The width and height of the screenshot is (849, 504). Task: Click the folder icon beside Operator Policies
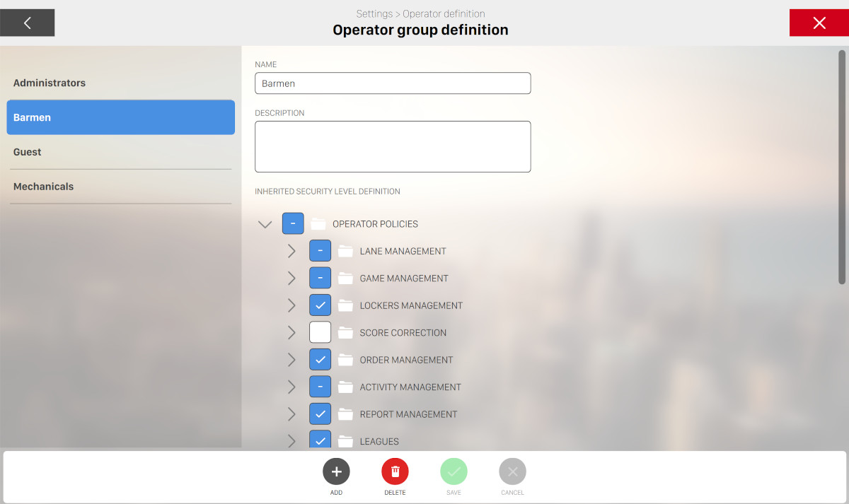[x=318, y=224]
